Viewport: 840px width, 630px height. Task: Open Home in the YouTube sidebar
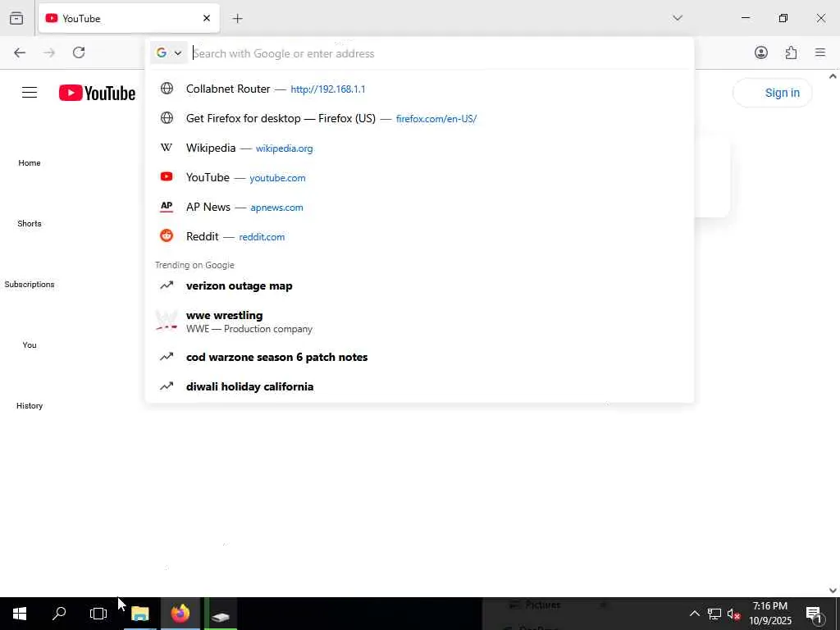pos(30,163)
